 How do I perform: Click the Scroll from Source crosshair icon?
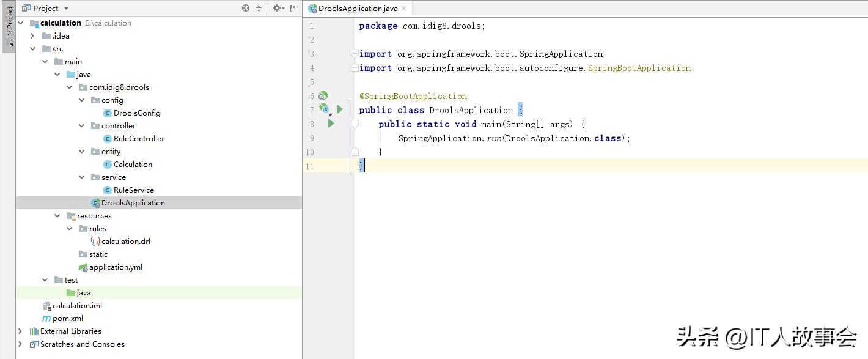tap(246, 8)
